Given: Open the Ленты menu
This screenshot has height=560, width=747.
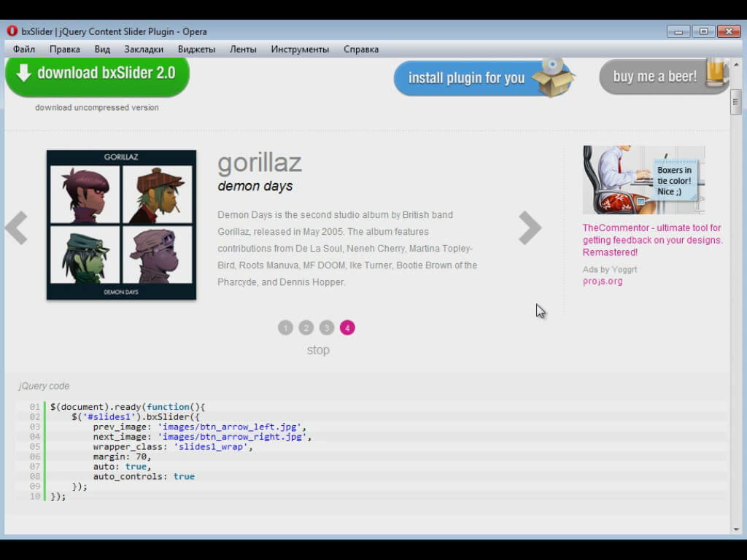Looking at the screenshot, I should click(x=243, y=49).
